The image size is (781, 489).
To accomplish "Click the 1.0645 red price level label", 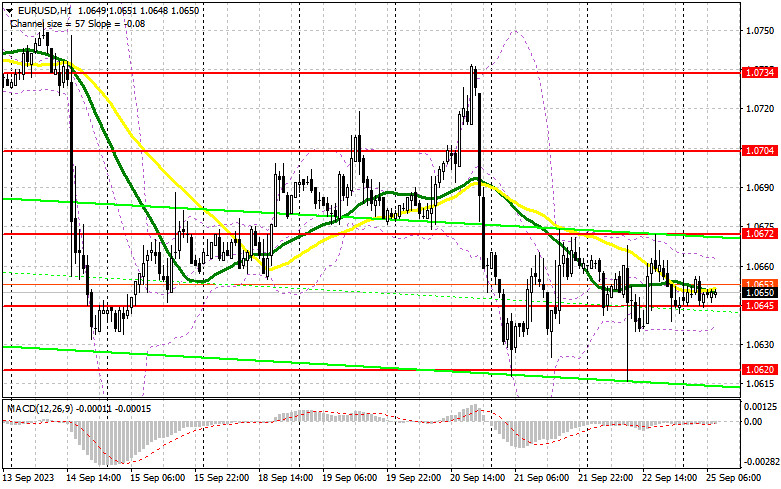I will 760,305.
